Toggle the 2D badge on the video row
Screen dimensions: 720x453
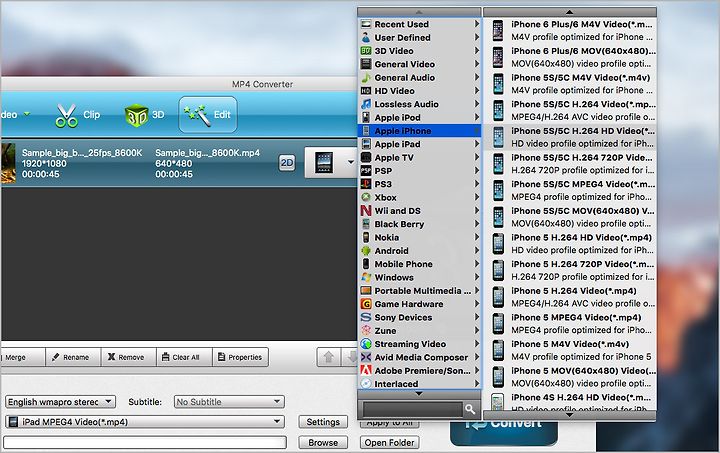coord(287,162)
